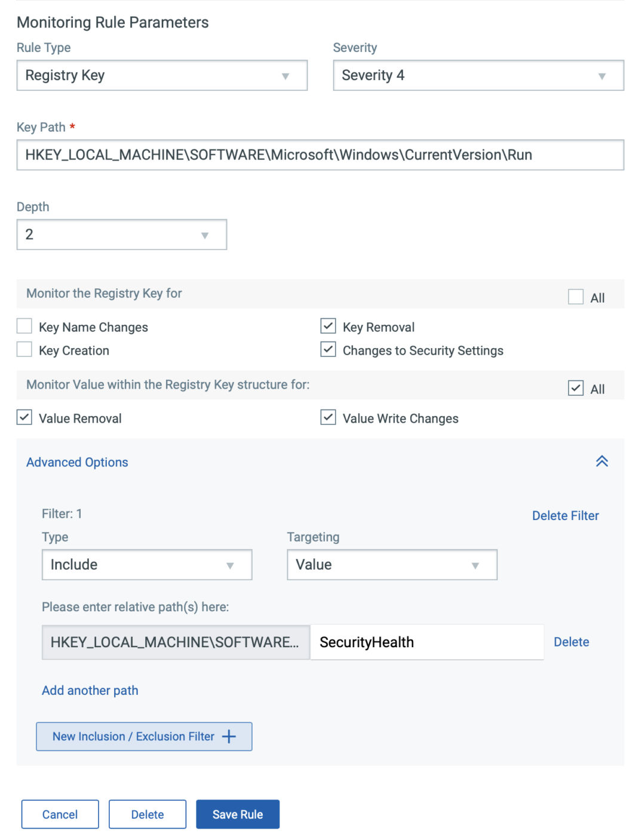Open the Targeting dropdown
This screenshot has height=840, width=639.
pos(391,564)
